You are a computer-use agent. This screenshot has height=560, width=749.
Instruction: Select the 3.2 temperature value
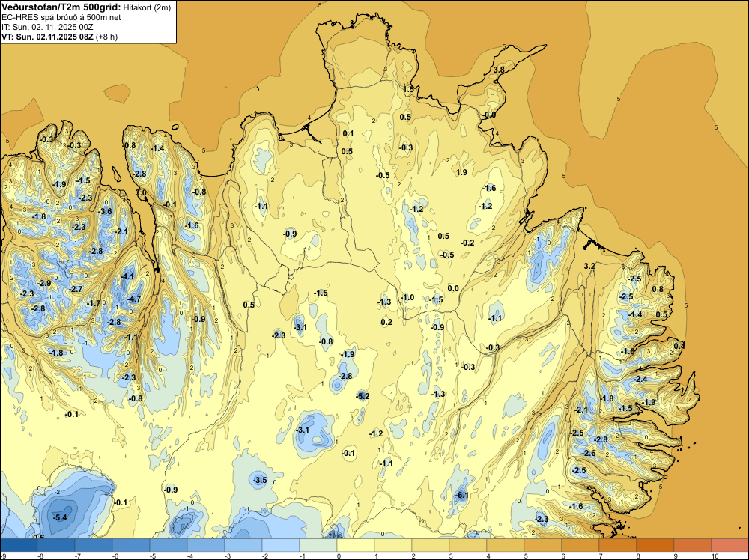click(x=589, y=266)
